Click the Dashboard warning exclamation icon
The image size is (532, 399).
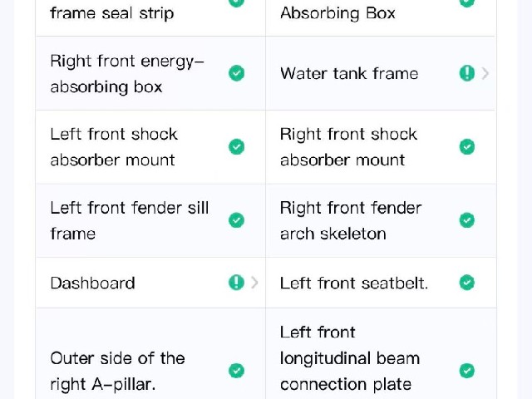(236, 283)
